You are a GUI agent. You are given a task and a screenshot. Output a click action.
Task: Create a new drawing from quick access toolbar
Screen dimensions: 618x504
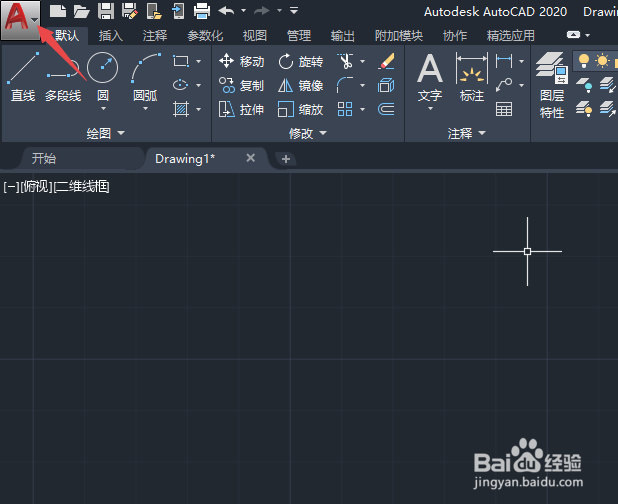point(58,11)
